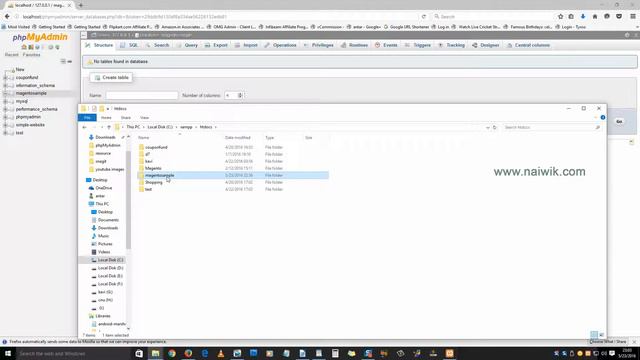
Task: Reload the page in Firefox
Action: tap(424, 17)
